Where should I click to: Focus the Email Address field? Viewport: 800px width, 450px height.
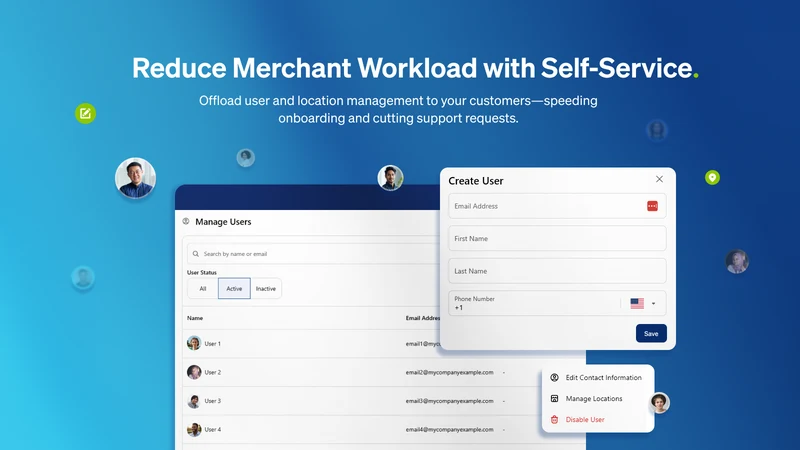(557, 206)
